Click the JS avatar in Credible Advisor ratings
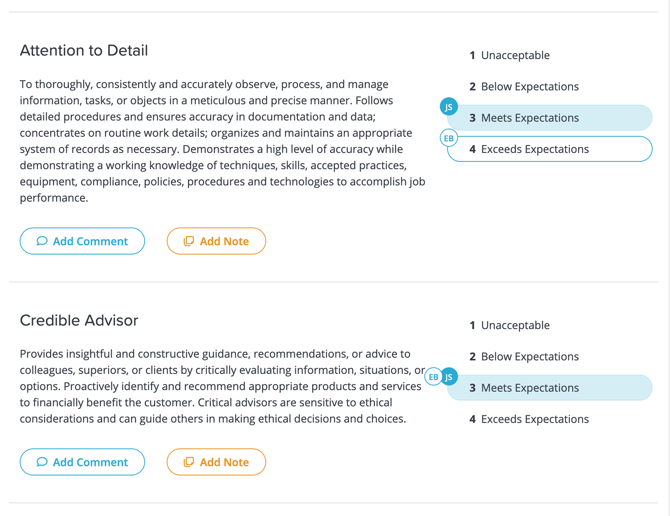Screen dimensions: 670x516 (x=449, y=377)
